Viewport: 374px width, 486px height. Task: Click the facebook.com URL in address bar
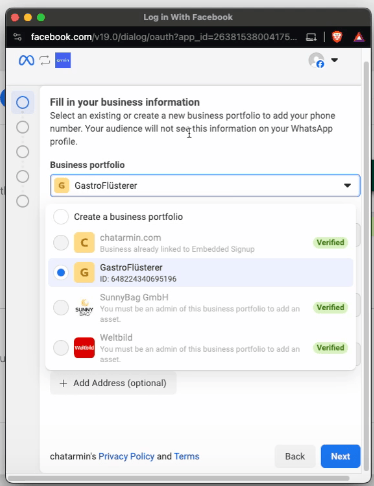tap(164, 37)
